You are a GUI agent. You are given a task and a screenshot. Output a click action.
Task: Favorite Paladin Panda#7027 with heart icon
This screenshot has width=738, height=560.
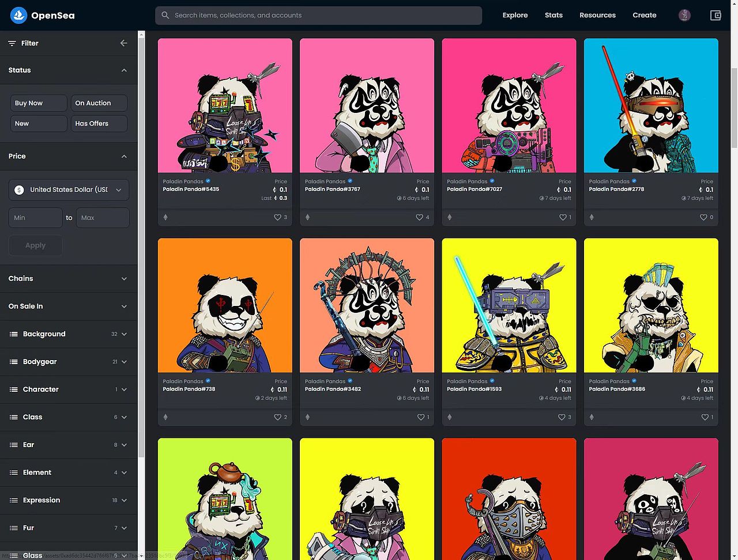point(562,217)
